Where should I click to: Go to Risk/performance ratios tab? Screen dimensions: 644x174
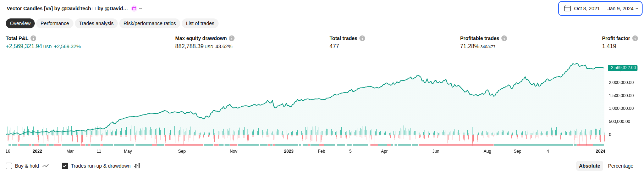click(x=150, y=23)
